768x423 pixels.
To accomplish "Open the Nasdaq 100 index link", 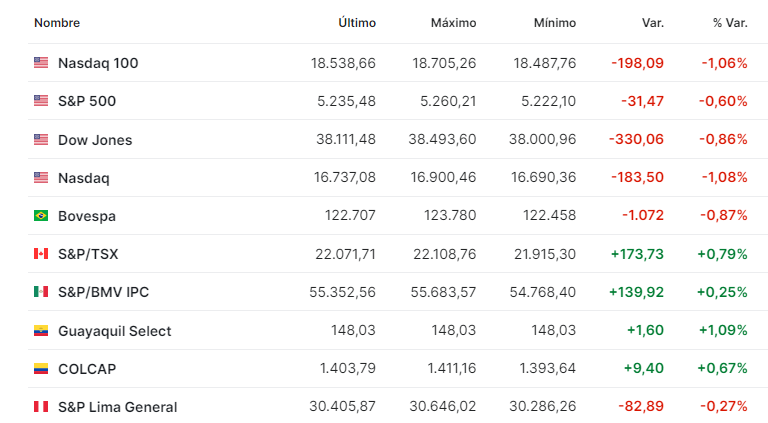I will click(x=98, y=63).
